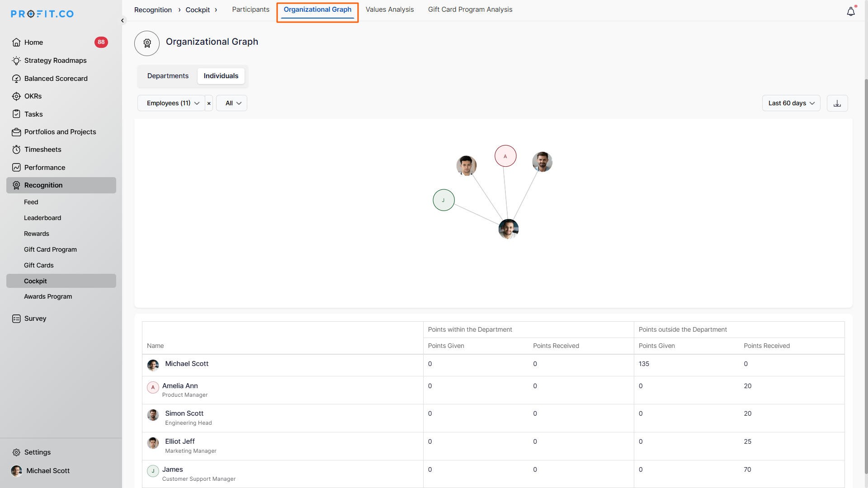This screenshot has width=868, height=488.
Task: Open OKRs in the sidebar
Action: pyautogui.click(x=33, y=96)
